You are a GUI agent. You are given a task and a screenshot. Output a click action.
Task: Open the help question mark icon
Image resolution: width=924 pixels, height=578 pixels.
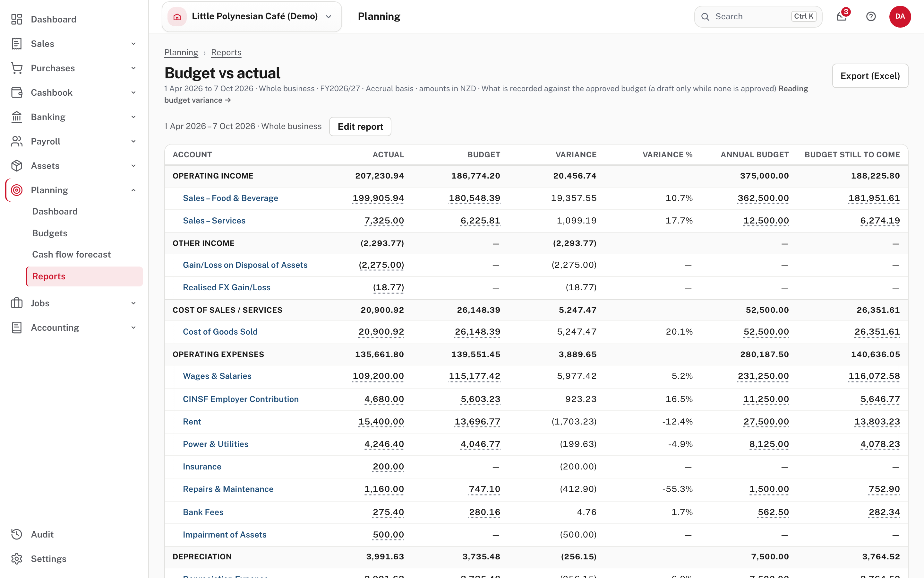(x=871, y=16)
